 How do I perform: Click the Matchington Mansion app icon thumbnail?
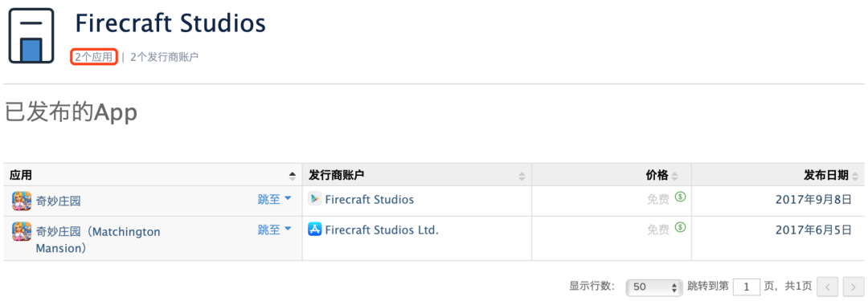pos(21,230)
